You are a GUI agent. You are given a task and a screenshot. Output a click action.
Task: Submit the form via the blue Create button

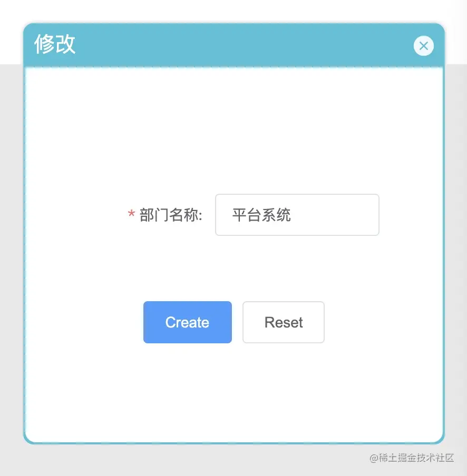(x=188, y=322)
